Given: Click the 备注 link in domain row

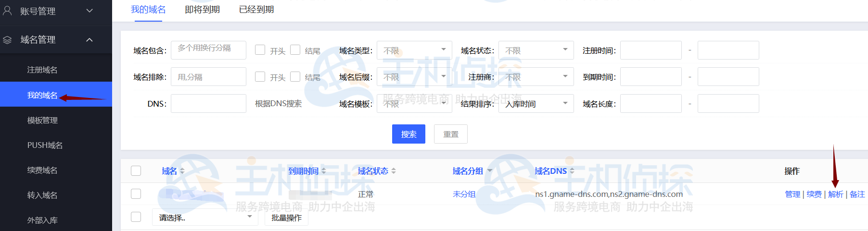Looking at the screenshot, I should click(x=857, y=194).
